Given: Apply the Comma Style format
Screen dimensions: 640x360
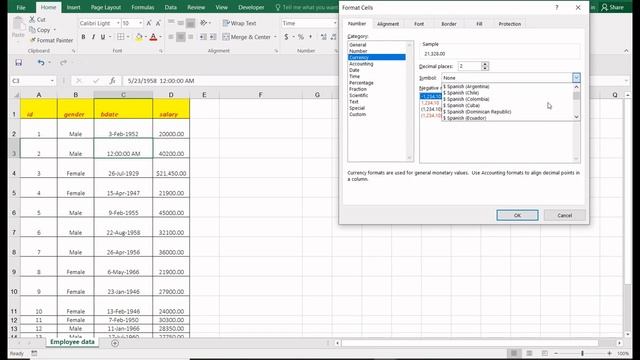Looking at the screenshot, I should pos(311,37).
